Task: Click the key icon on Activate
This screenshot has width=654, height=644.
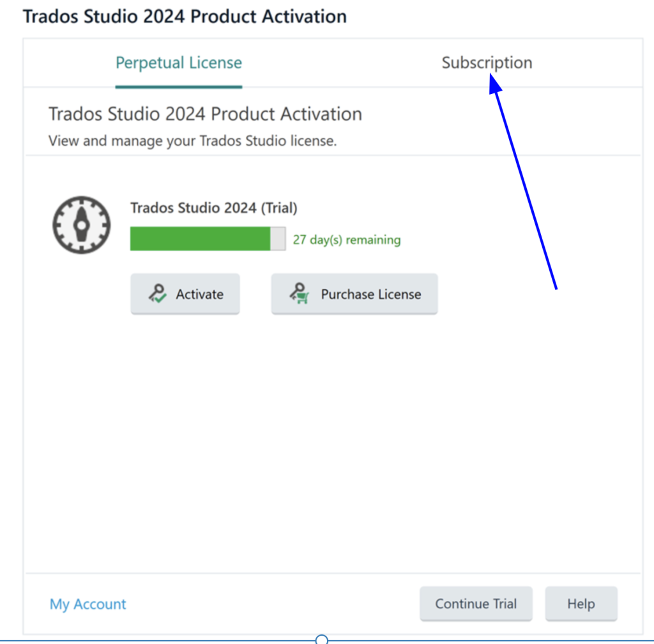Action: (x=156, y=294)
